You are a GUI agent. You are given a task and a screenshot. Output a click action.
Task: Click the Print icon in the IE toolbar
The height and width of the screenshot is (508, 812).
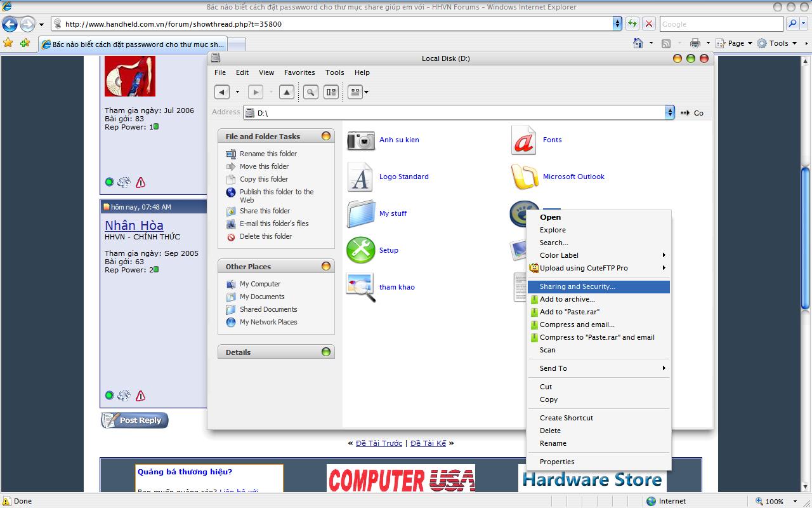pos(695,43)
